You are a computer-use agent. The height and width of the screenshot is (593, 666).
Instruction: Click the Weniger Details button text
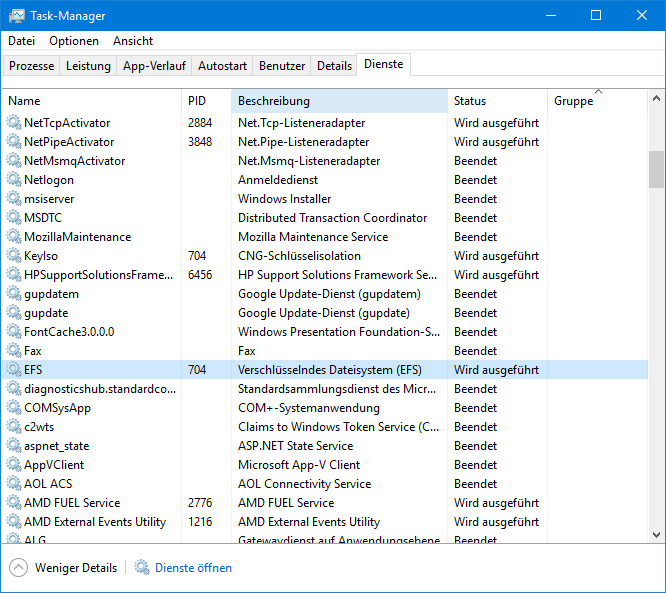click(x=76, y=568)
